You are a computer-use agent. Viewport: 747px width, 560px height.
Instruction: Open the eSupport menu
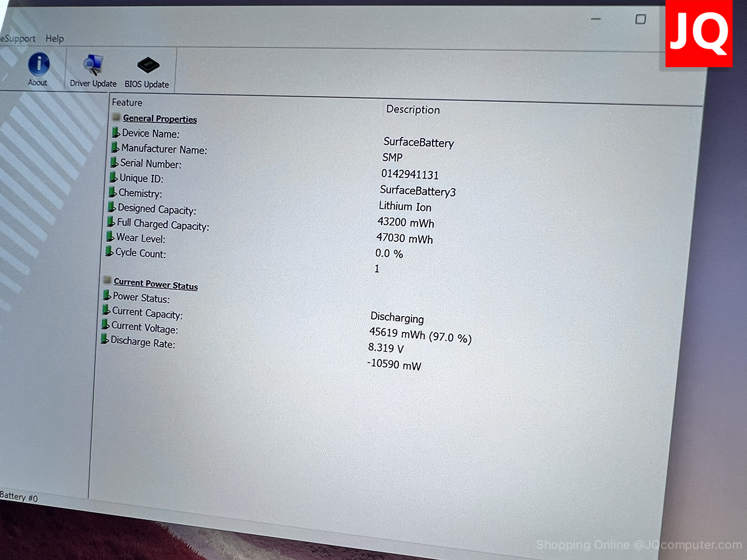18,38
